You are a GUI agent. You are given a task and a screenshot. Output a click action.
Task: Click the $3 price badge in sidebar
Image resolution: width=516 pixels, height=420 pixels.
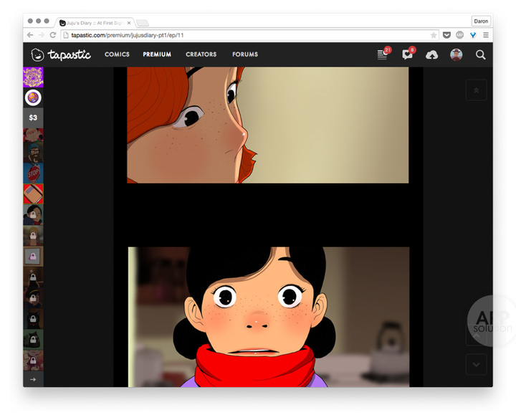click(33, 118)
